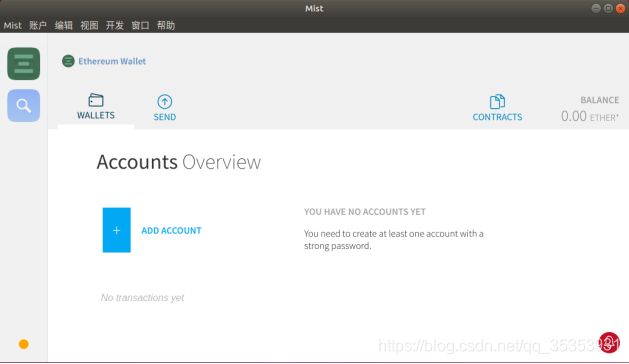
Task: Open the 视图 menu
Action: click(x=89, y=25)
